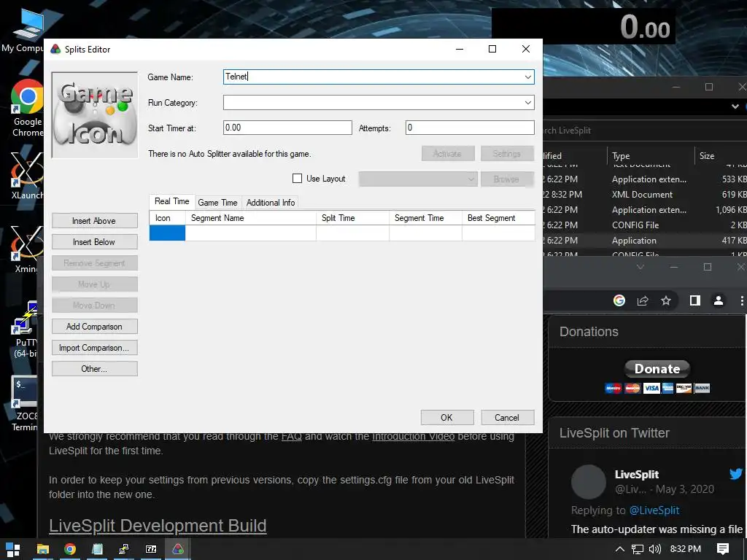Click the Segment Time column header
The width and height of the screenshot is (747, 560).
(x=425, y=218)
